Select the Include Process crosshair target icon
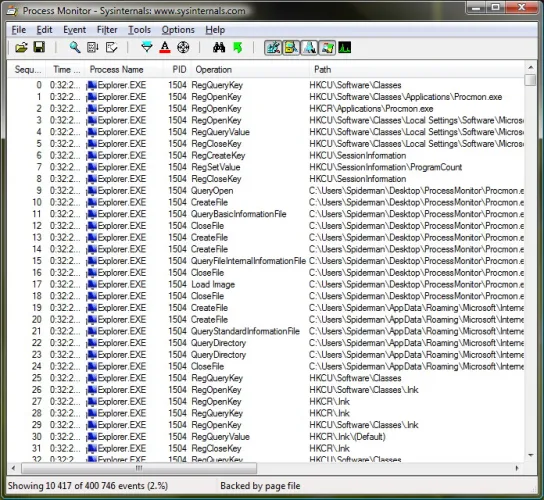The image size is (544, 500). 183,47
